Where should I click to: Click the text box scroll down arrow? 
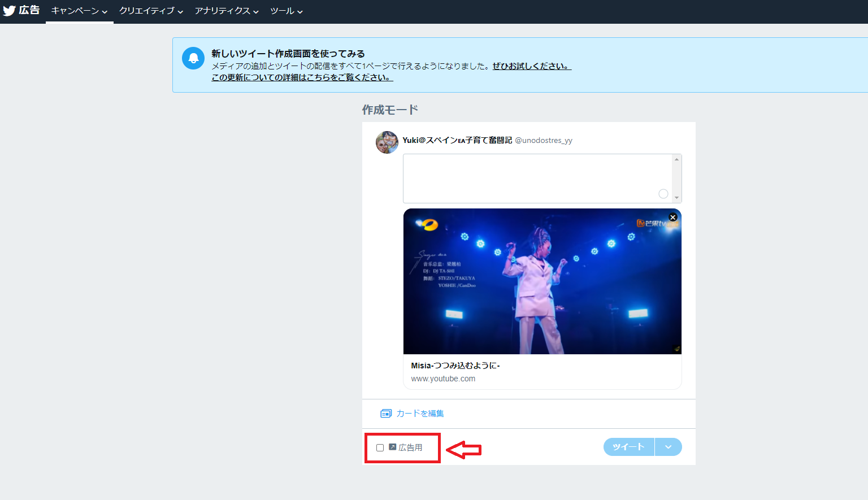coord(676,198)
